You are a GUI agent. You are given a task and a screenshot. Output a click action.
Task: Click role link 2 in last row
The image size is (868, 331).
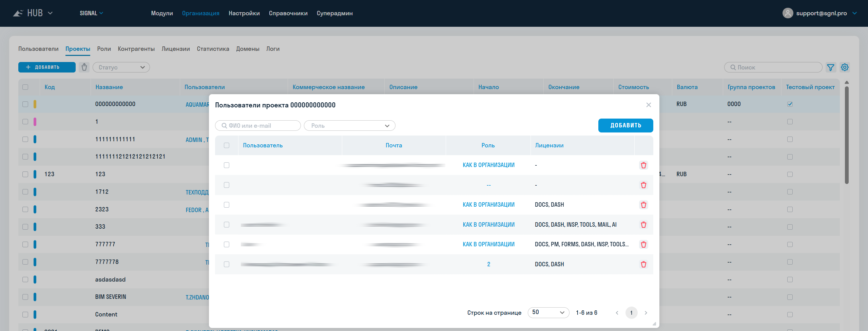(x=488, y=264)
